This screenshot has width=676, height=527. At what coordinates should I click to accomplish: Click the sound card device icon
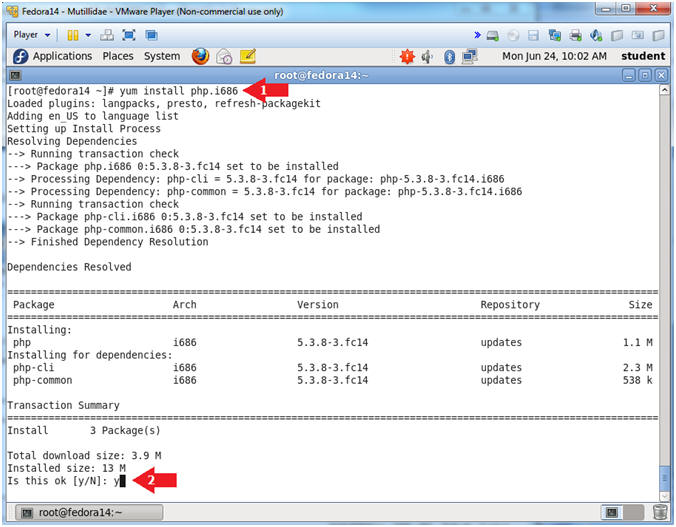coord(596,35)
